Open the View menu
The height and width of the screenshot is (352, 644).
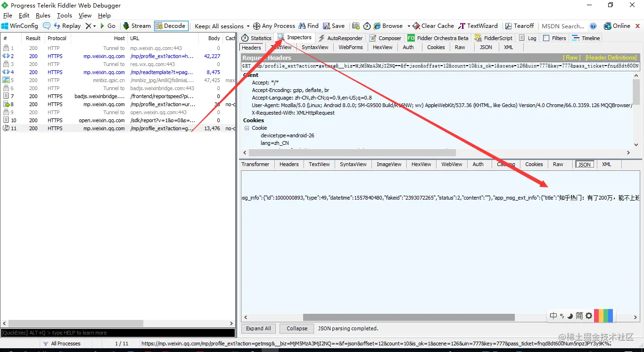click(x=85, y=16)
